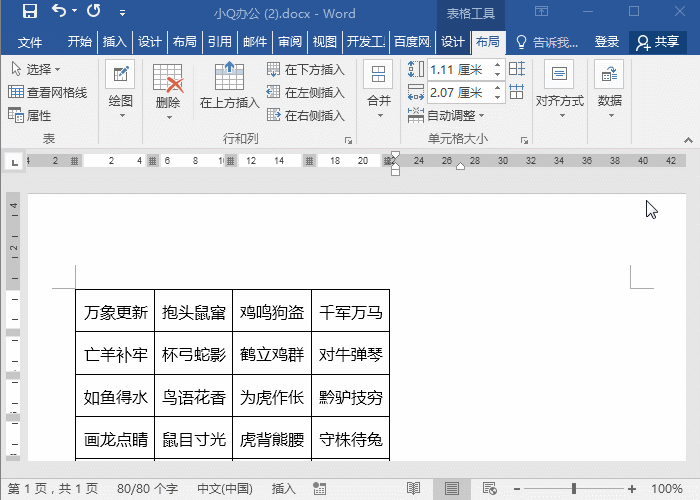Save the document with the floppy disk icon

[29, 11]
